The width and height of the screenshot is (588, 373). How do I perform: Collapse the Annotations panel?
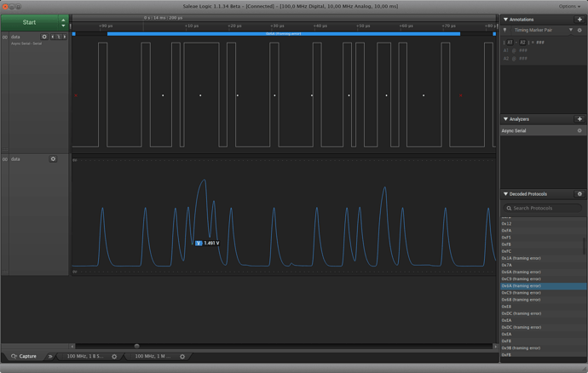(x=505, y=20)
